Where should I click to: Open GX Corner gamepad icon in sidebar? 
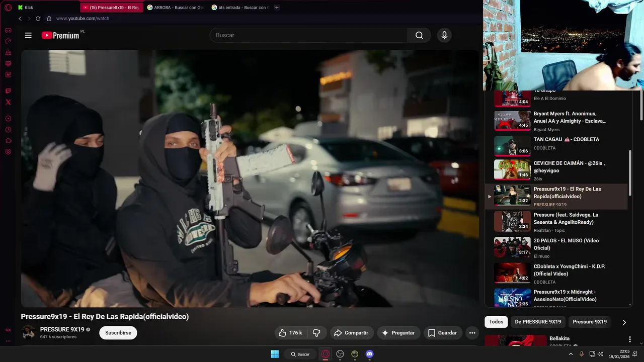(x=8, y=31)
